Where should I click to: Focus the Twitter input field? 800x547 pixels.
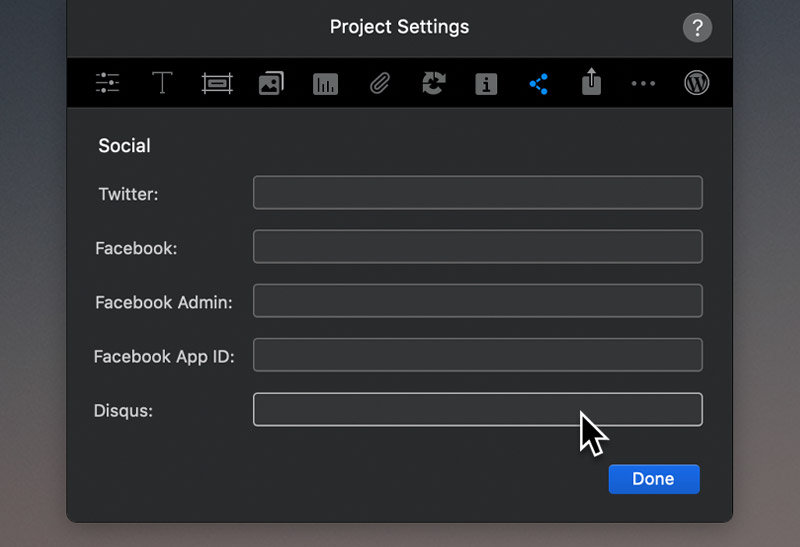click(478, 193)
